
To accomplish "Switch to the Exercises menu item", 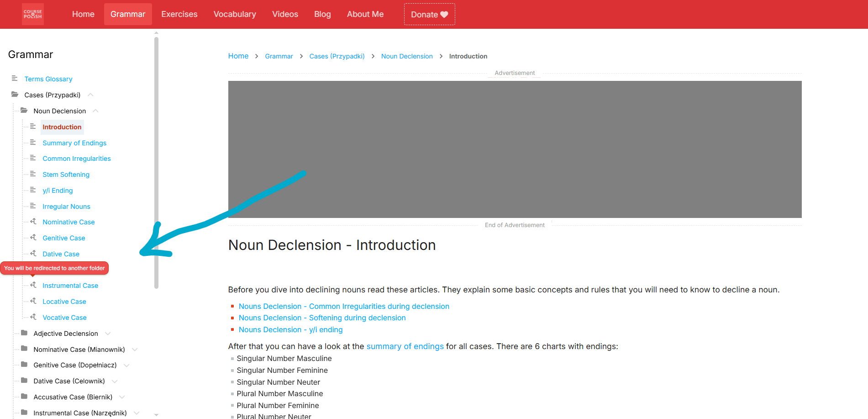I will pyautogui.click(x=179, y=14).
